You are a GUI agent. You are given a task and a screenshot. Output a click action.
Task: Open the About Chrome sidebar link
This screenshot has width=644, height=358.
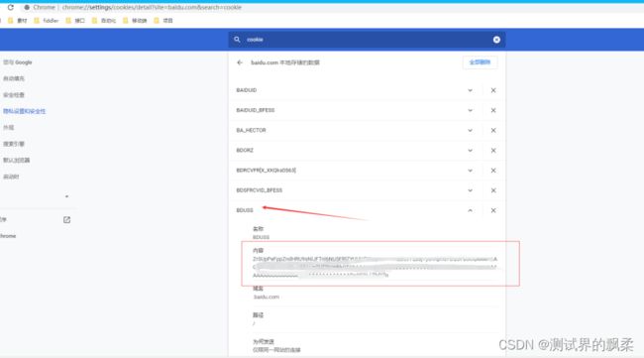click(8, 236)
